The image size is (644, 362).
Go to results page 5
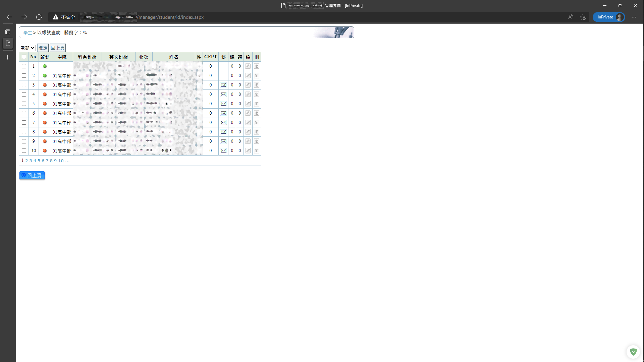coord(39,161)
